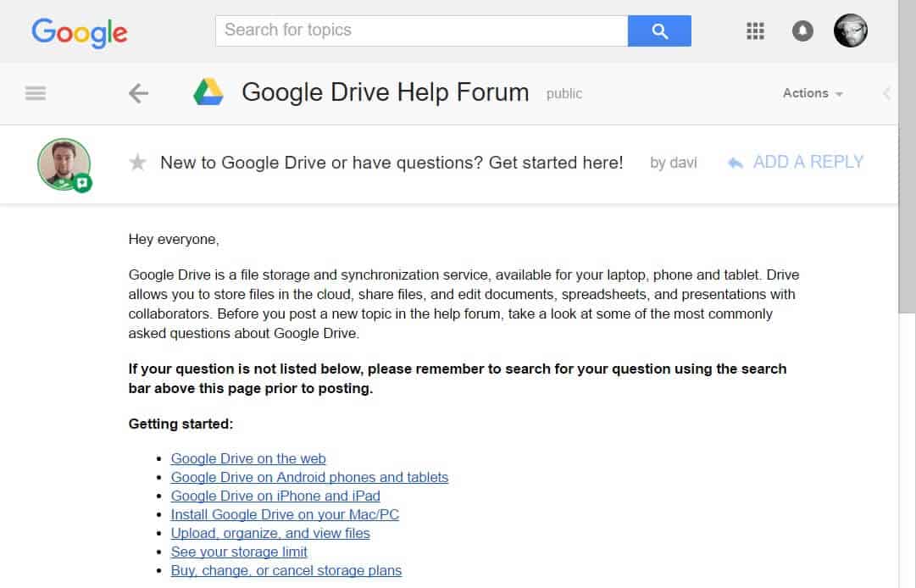The width and height of the screenshot is (916, 588).
Task: Expand the right edge chevron panel
Action: pos(886,93)
